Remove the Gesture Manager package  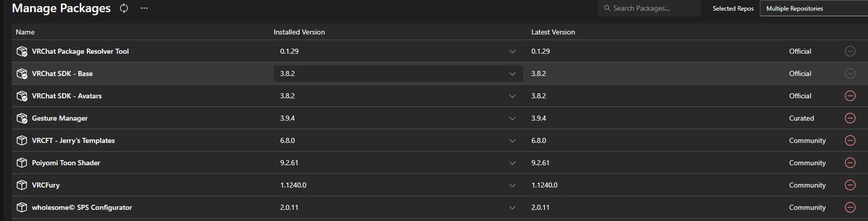click(x=850, y=118)
